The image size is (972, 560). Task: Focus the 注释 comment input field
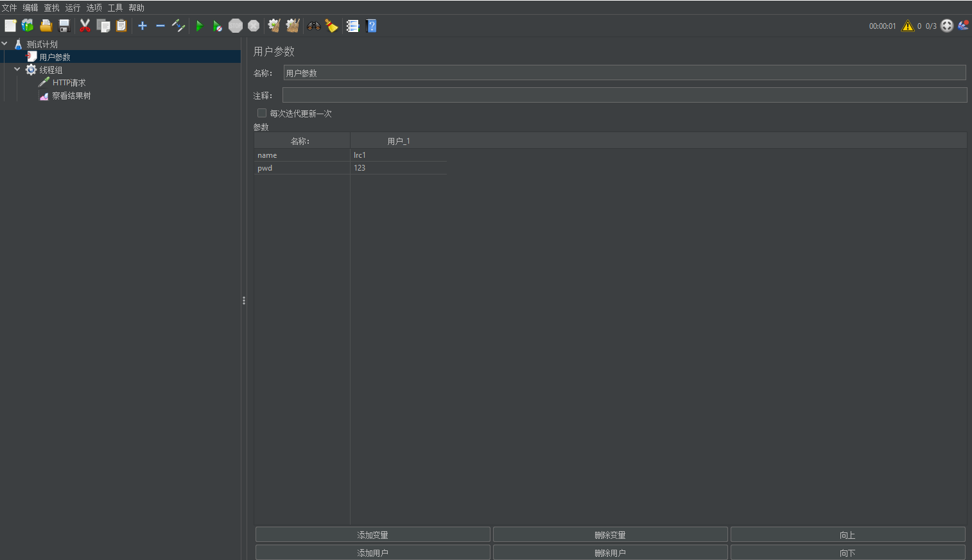(625, 95)
